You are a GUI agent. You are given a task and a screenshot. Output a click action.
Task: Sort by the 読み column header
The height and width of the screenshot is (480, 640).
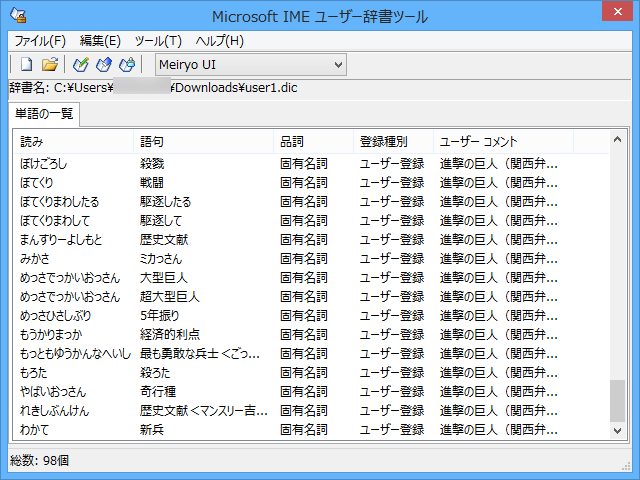[x=73, y=142]
